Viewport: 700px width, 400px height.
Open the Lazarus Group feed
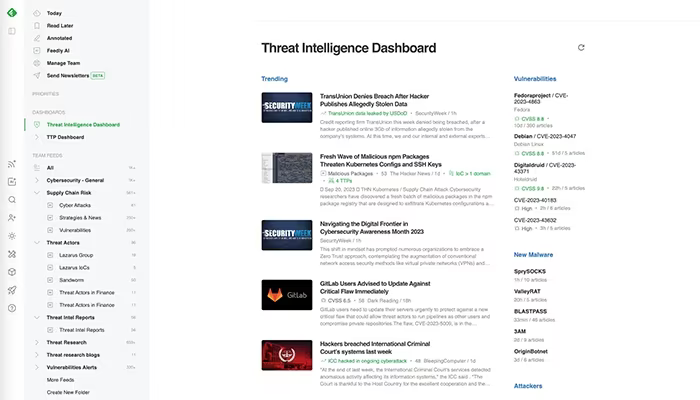click(76, 256)
